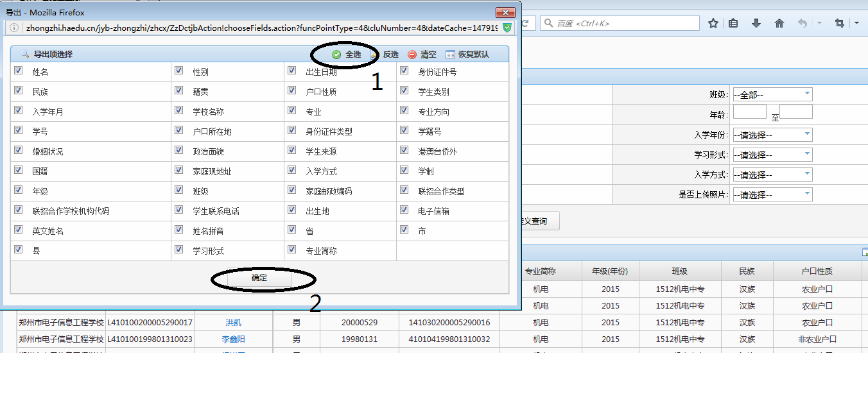The height and width of the screenshot is (401, 868).
Task: Click the green shield icon in address bar
Action: [x=507, y=29]
